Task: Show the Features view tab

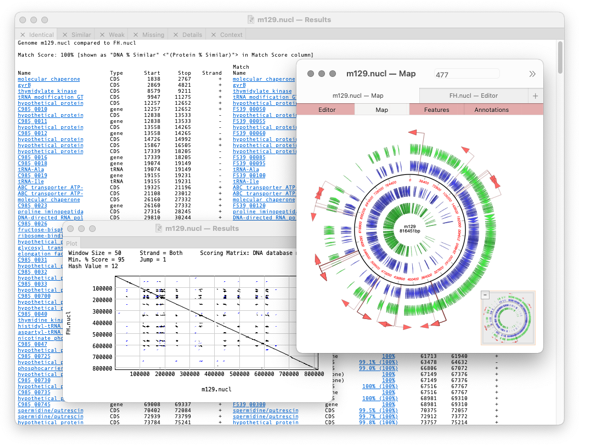Action: [436, 110]
